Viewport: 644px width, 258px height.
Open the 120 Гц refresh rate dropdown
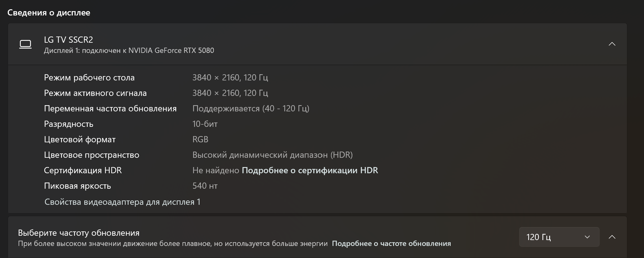[x=559, y=237]
